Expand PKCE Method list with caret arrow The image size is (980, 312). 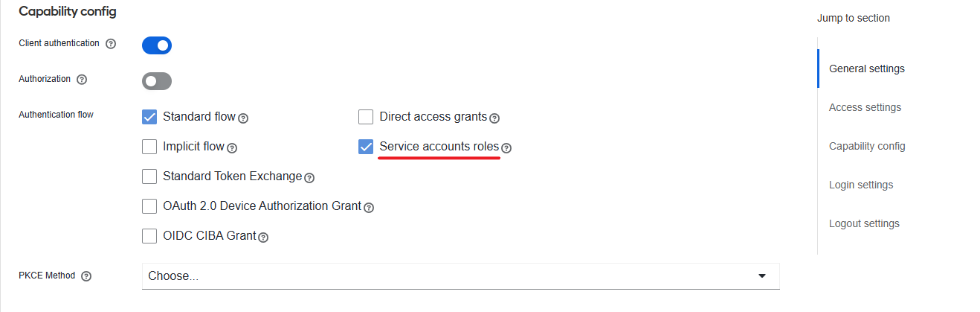click(761, 276)
